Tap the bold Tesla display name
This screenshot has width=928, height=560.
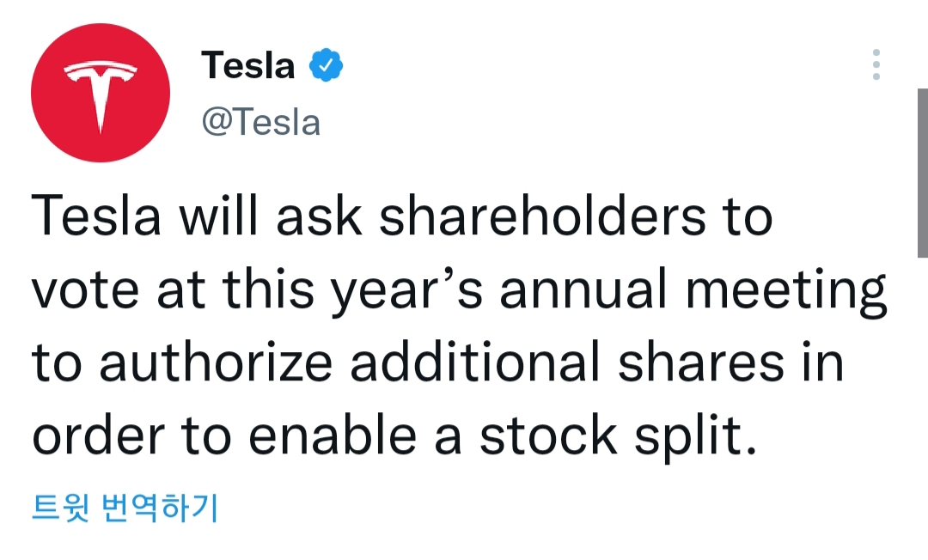click(248, 65)
